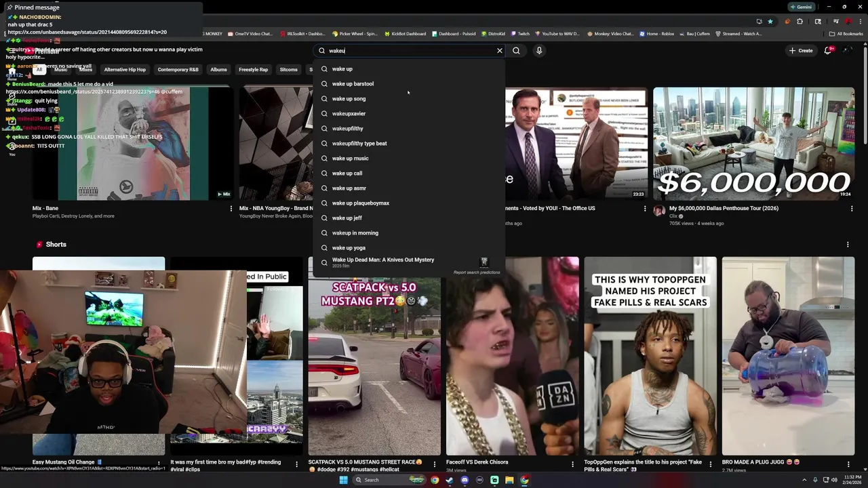Select the 'Sitcoms' filter chip
The width and height of the screenshot is (868, 488).
coord(288,69)
